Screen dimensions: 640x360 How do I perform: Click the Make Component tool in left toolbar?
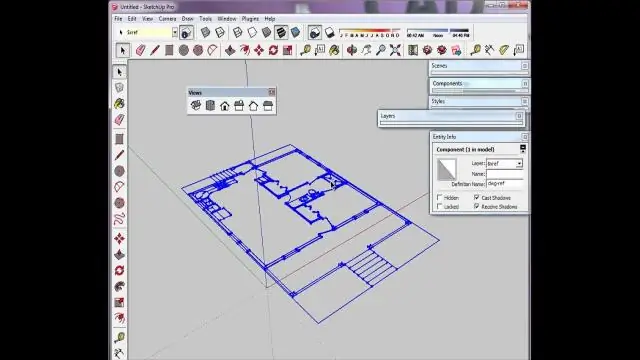[x=119, y=87]
